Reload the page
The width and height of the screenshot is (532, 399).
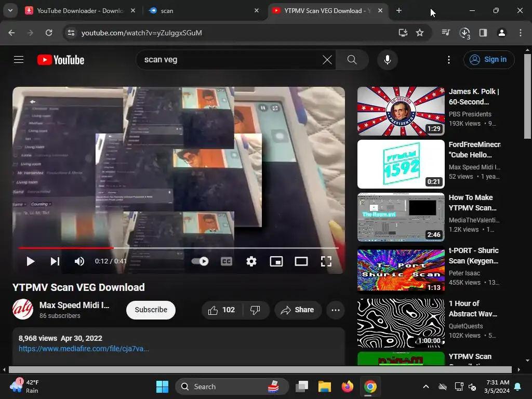[x=49, y=33]
